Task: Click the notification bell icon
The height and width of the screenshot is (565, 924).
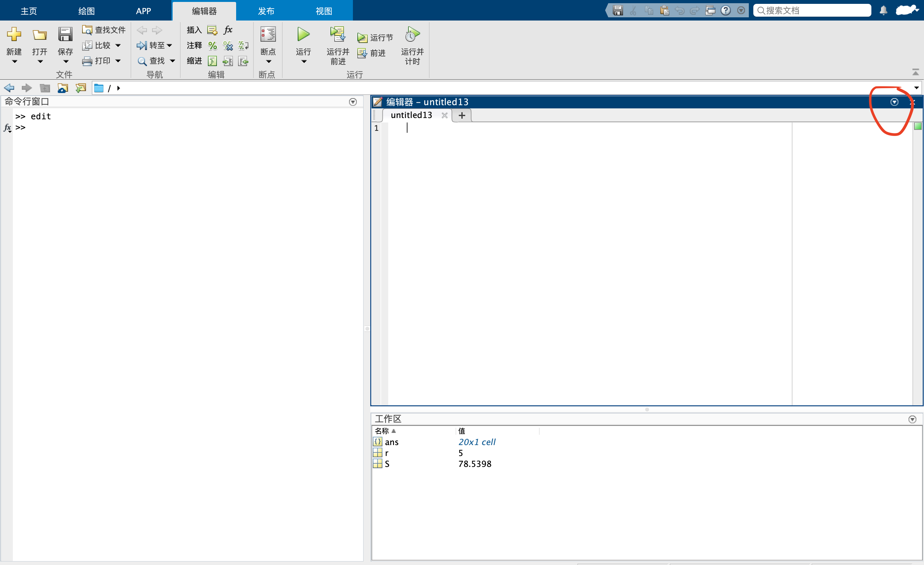Action: point(884,11)
